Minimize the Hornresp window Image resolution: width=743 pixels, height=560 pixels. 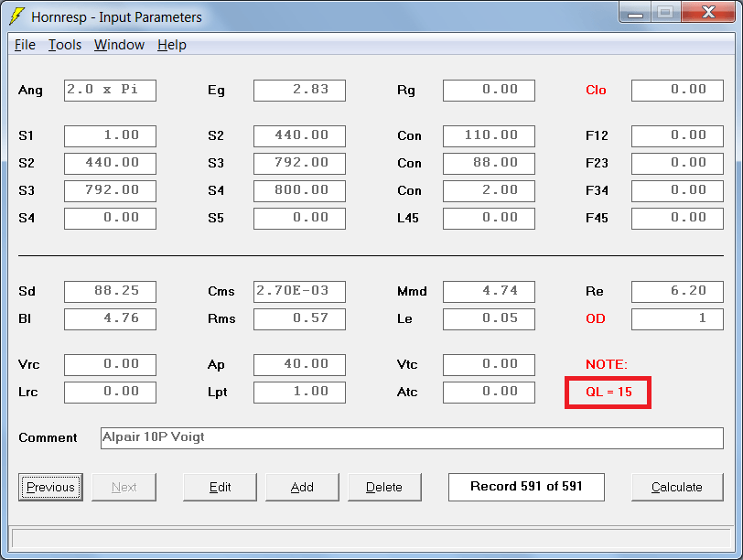tap(635, 13)
